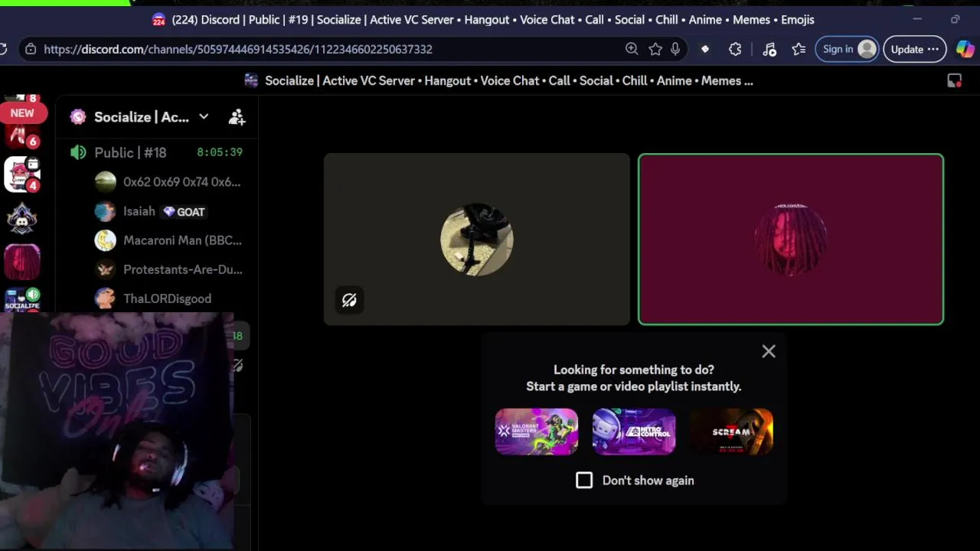Open the Favorites list icon
The width and height of the screenshot is (980, 551).
[x=799, y=49]
